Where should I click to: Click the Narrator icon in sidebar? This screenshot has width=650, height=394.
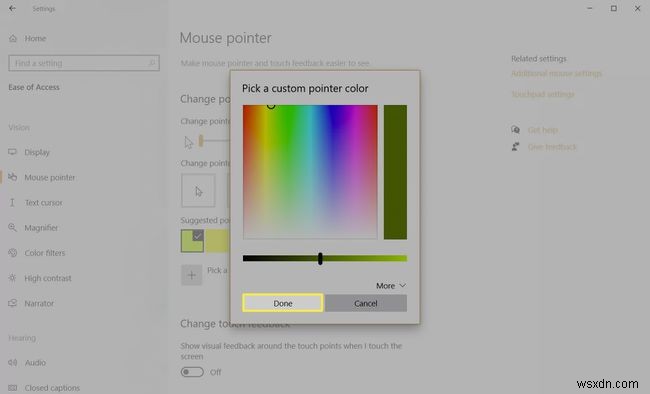(12, 303)
